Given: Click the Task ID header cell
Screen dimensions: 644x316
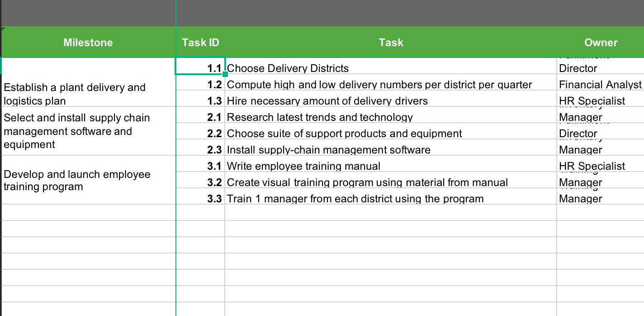Looking at the screenshot, I should (x=200, y=42).
